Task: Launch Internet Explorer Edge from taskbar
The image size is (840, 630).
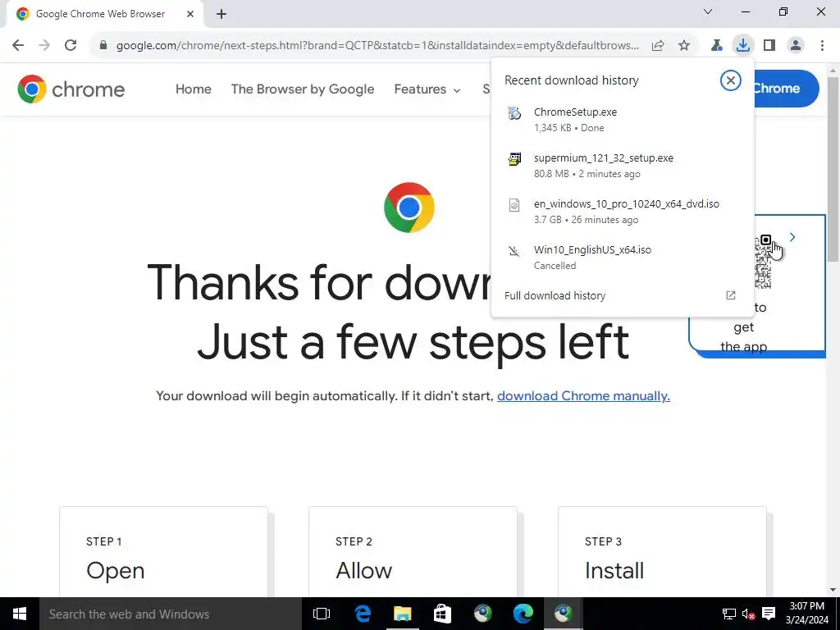Action: click(x=363, y=614)
